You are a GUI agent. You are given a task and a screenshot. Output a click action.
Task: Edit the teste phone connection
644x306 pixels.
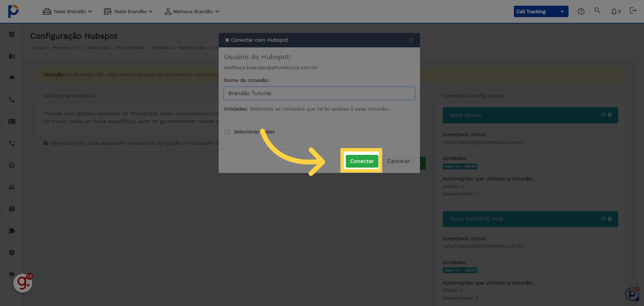(x=603, y=115)
